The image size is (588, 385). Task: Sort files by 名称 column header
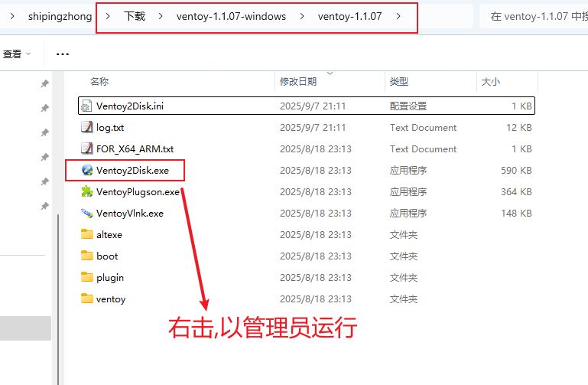99,81
